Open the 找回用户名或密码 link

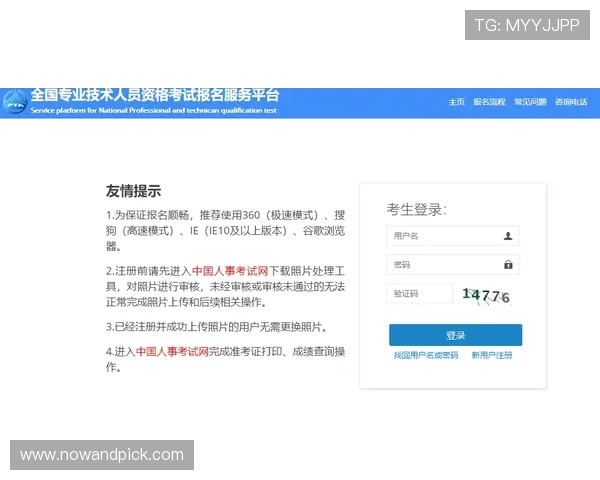coord(426,355)
